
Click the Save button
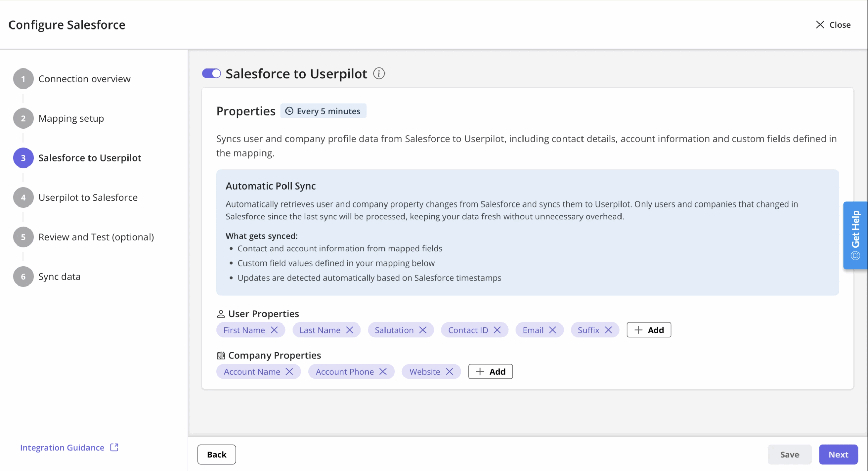click(790, 454)
